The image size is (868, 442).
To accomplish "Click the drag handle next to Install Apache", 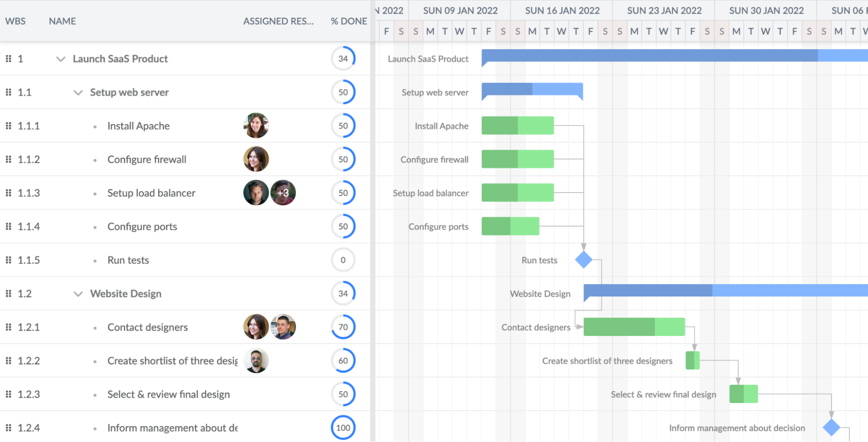I will pos(8,126).
